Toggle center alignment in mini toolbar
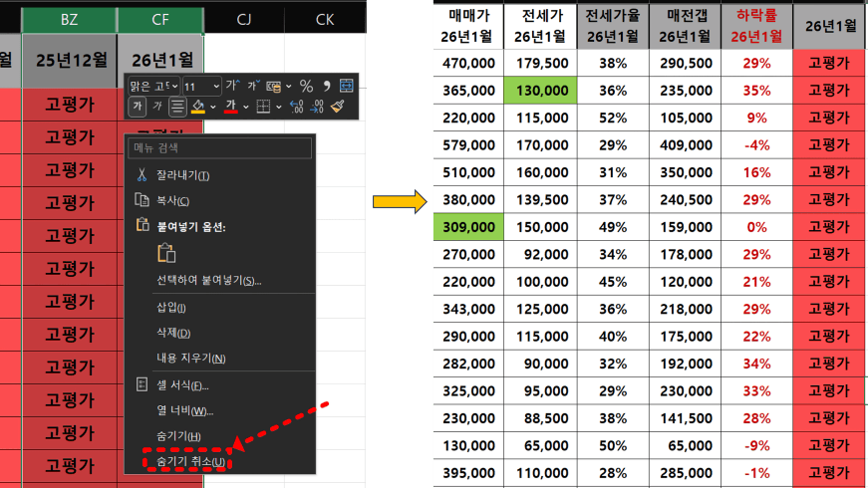868x488 pixels. (x=177, y=107)
